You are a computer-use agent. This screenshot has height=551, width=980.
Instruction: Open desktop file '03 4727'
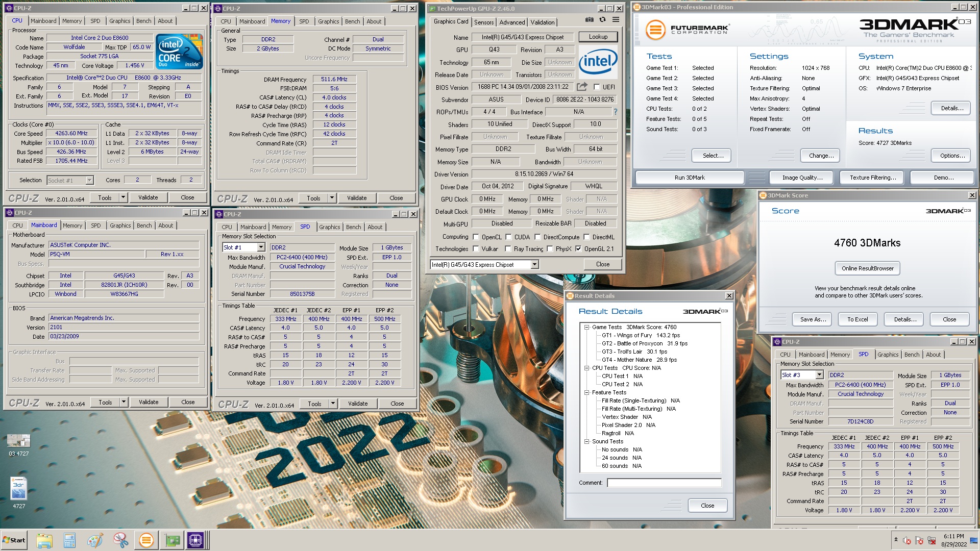pyautogui.click(x=19, y=445)
